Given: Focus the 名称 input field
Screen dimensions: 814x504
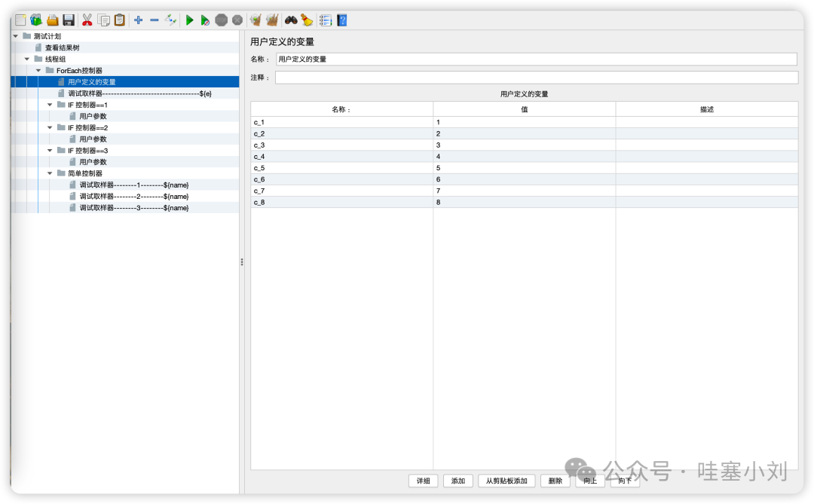Looking at the screenshot, I should pyautogui.click(x=537, y=59).
